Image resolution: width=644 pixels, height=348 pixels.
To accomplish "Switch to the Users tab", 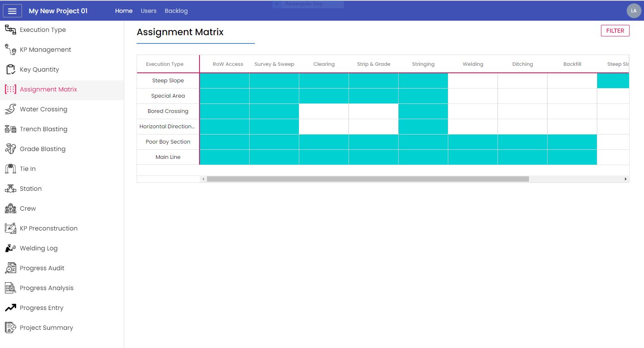I will click(x=149, y=11).
